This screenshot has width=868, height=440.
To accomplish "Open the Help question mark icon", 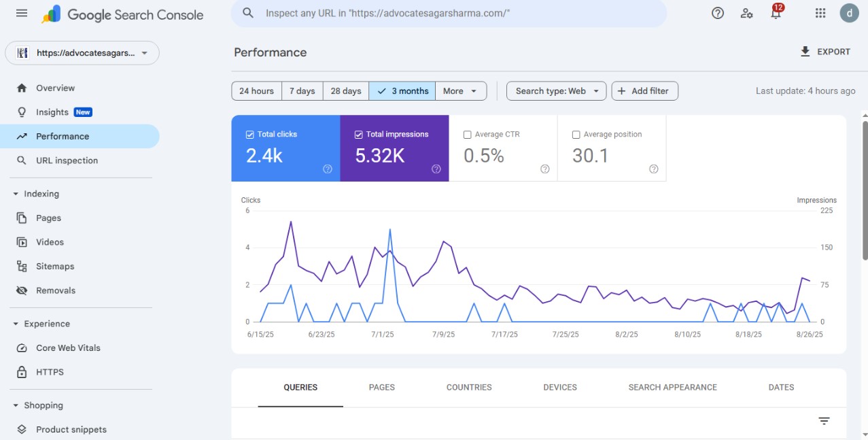I will [717, 13].
